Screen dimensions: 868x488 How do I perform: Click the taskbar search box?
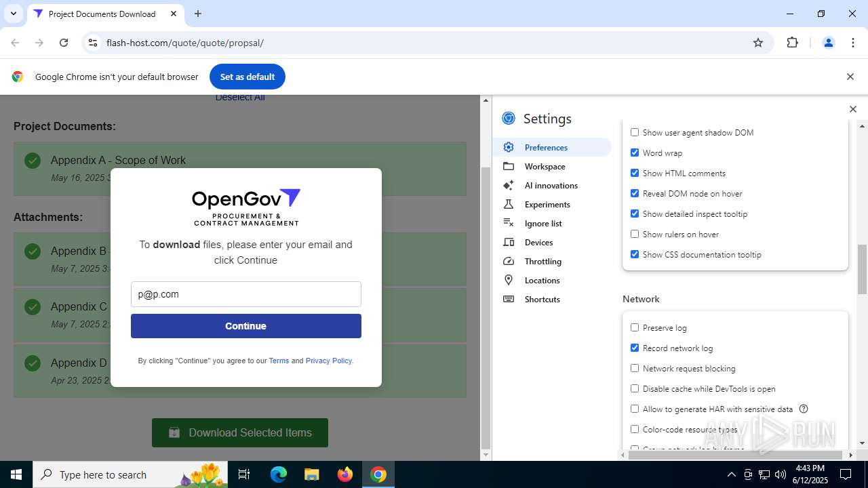tap(130, 474)
